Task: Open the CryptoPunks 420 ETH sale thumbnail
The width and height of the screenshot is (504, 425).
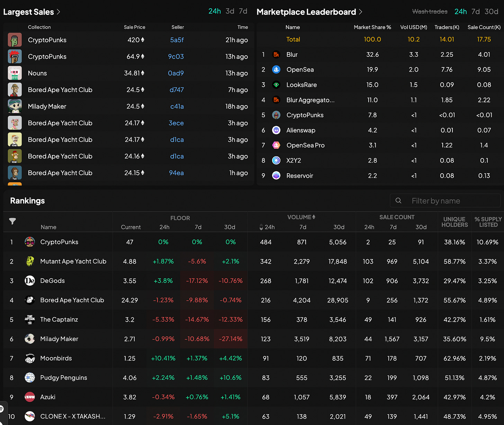Action: 15,40
